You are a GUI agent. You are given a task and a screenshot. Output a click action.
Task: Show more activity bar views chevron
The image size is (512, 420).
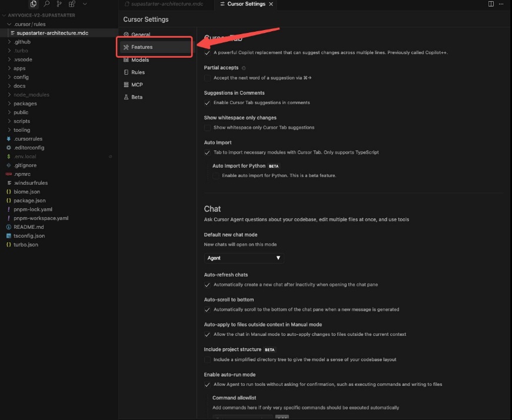[85, 4]
